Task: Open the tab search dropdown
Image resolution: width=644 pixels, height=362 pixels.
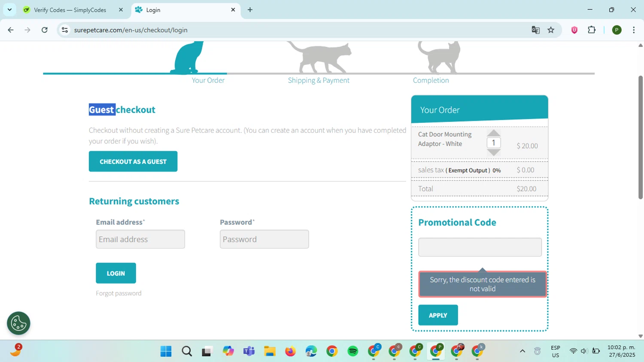Action: point(9,9)
